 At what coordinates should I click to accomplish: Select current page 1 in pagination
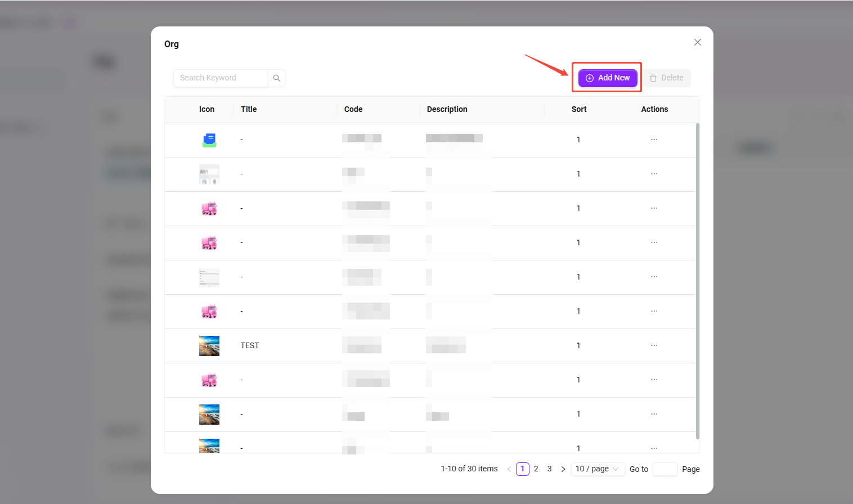(523, 469)
